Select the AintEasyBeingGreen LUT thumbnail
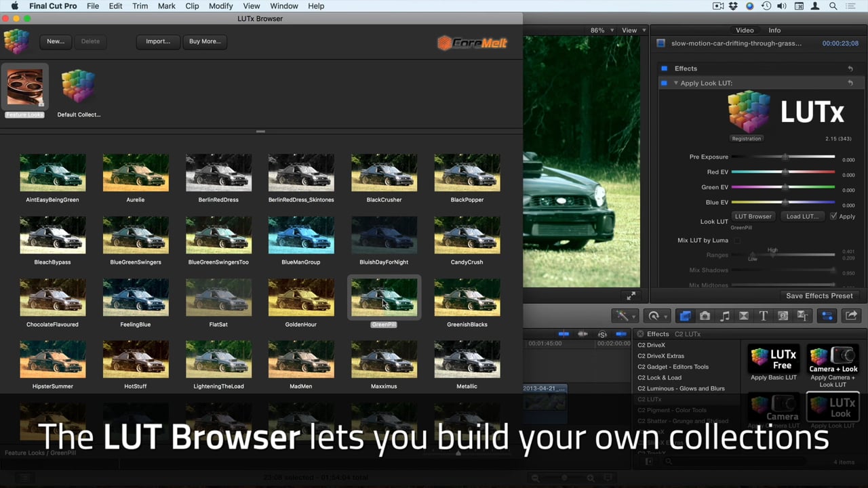Screen dimensions: 868x488 [52, 173]
